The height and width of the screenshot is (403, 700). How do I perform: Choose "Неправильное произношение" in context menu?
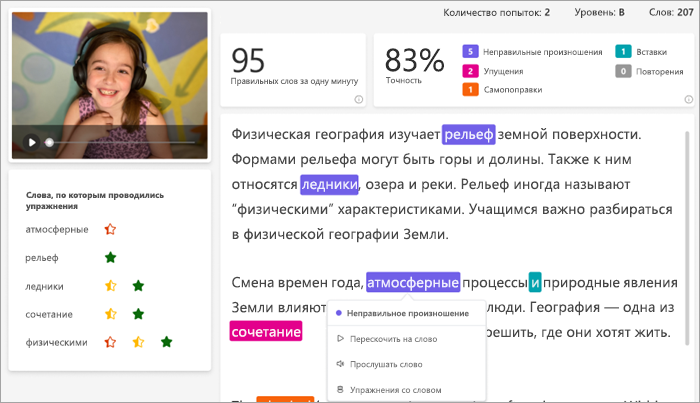(x=407, y=314)
